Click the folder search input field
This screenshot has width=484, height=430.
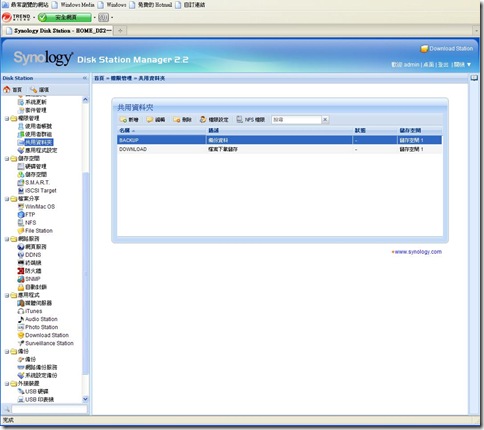[x=296, y=120]
